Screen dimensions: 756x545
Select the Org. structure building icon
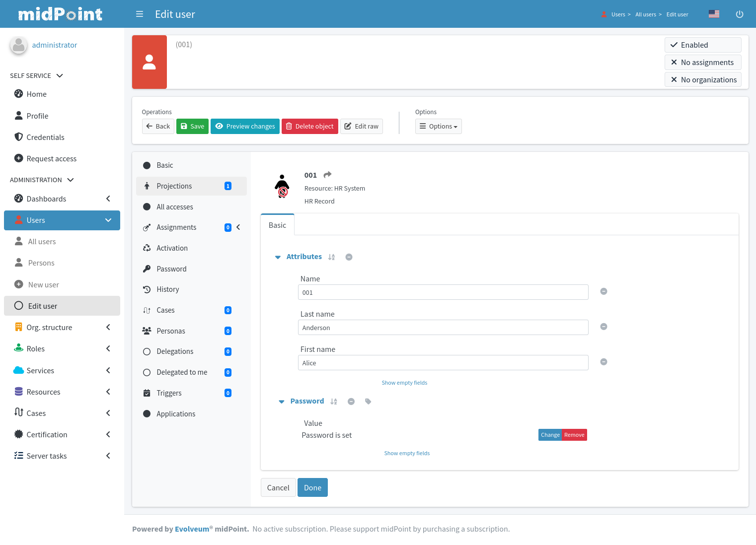pyautogui.click(x=18, y=327)
